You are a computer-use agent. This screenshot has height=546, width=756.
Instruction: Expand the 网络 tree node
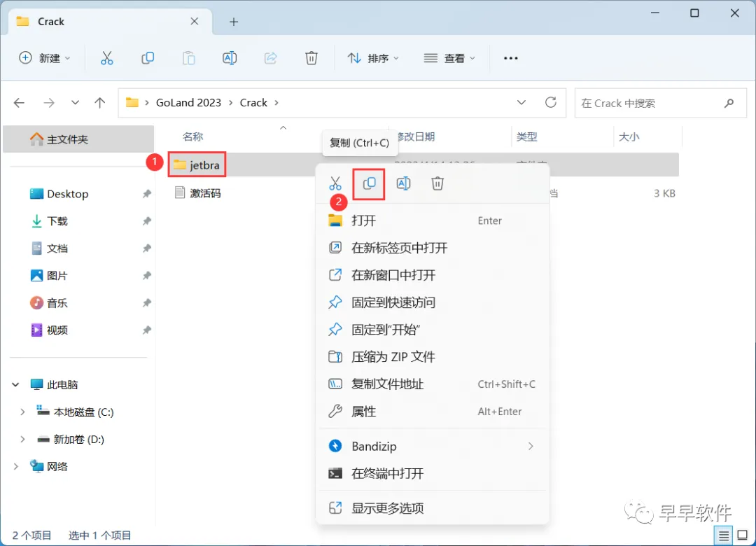15,466
